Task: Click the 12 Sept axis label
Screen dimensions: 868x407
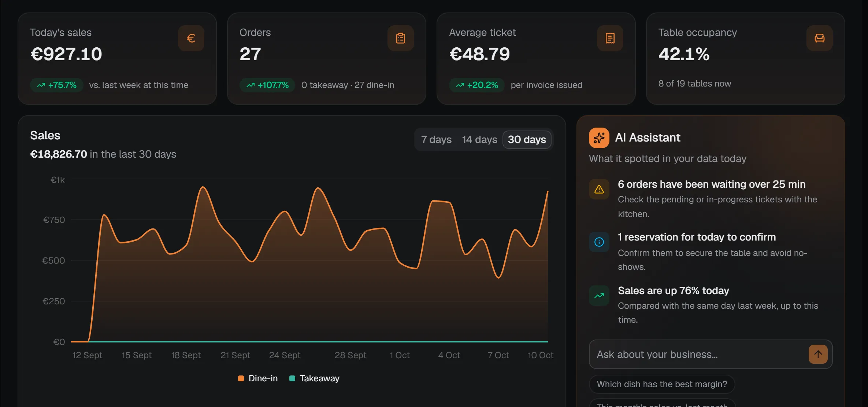Action: (87, 355)
